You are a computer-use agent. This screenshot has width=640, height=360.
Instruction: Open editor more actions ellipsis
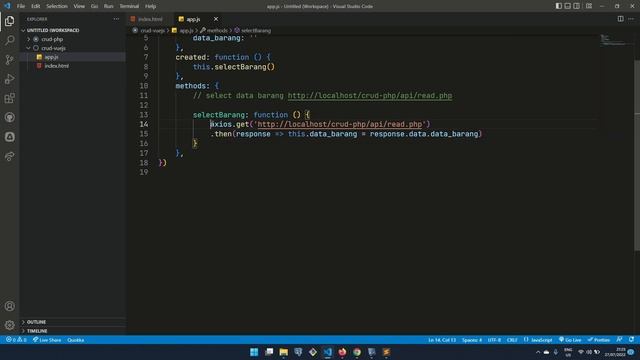[x=631, y=19]
